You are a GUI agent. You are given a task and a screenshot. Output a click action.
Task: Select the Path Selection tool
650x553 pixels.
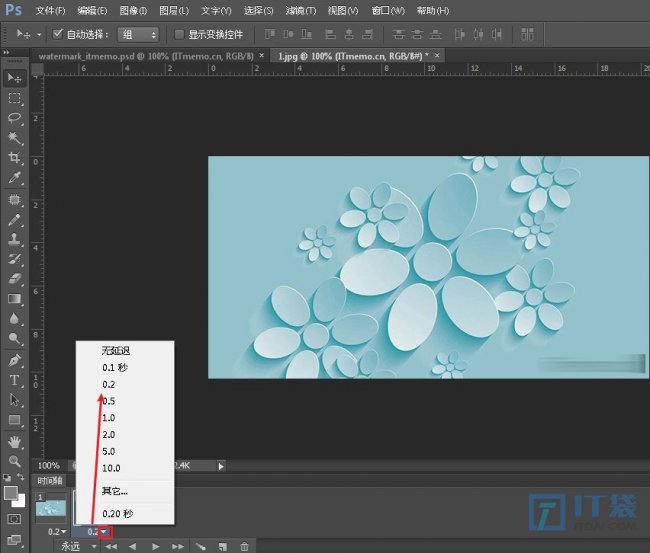click(x=14, y=400)
